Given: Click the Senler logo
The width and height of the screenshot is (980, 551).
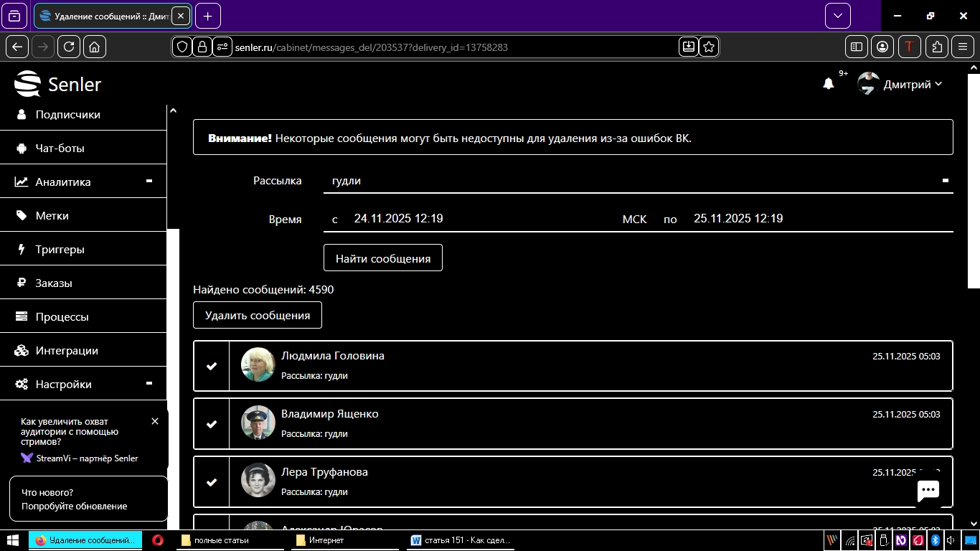Looking at the screenshot, I should [x=58, y=84].
